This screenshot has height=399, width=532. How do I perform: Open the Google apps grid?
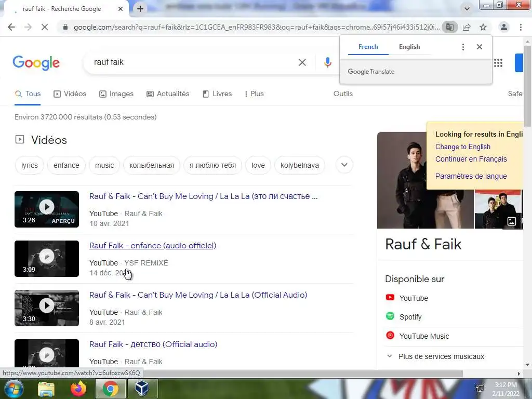pyautogui.click(x=498, y=63)
